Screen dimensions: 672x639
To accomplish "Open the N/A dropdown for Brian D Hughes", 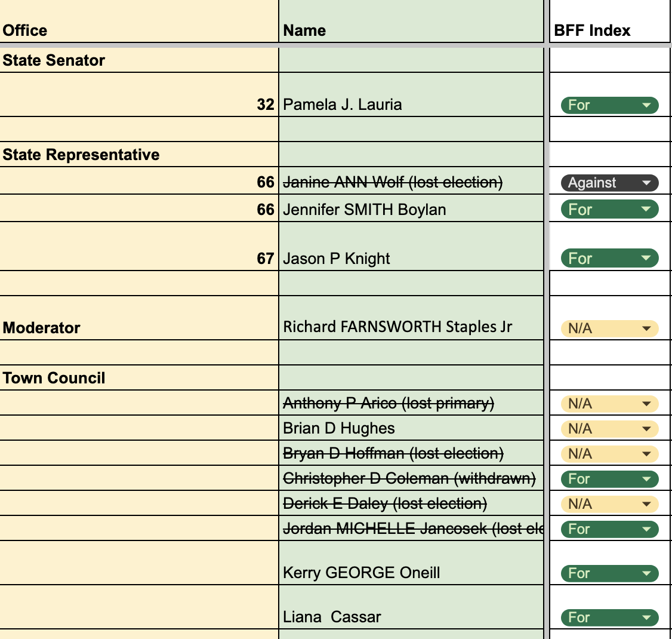I will 609,428.
